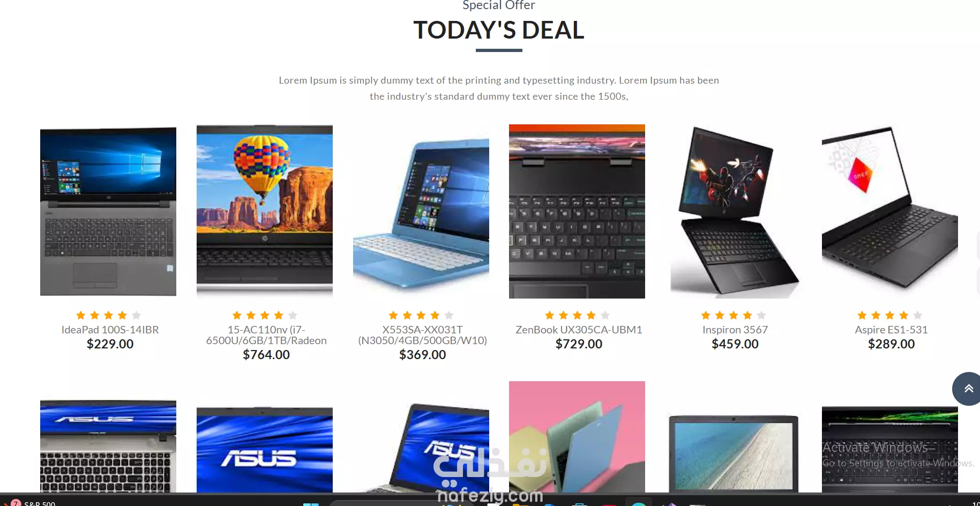Click the scroll-to-top double chevron button

pyautogui.click(x=967, y=389)
